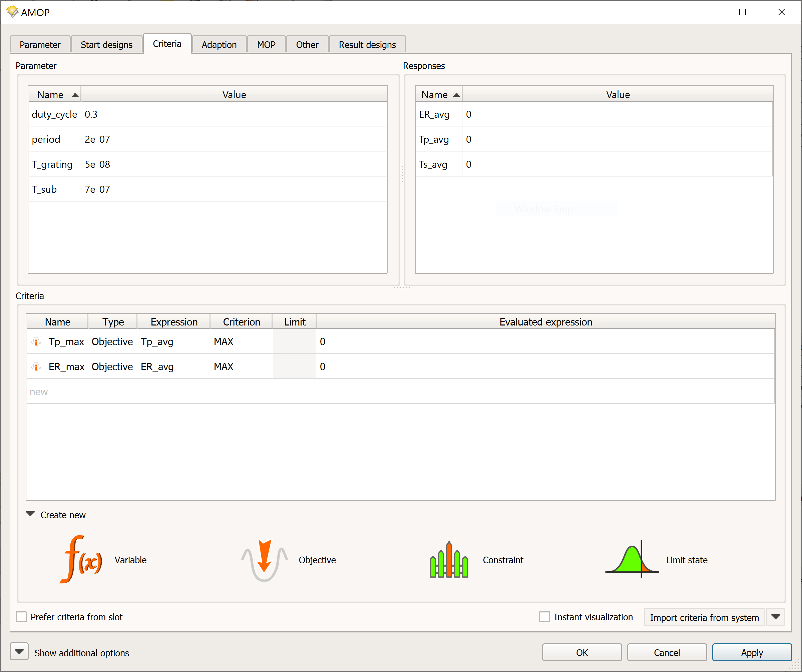Select the Tp_avg response name
Screen dimensions: 802x672
point(434,139)
